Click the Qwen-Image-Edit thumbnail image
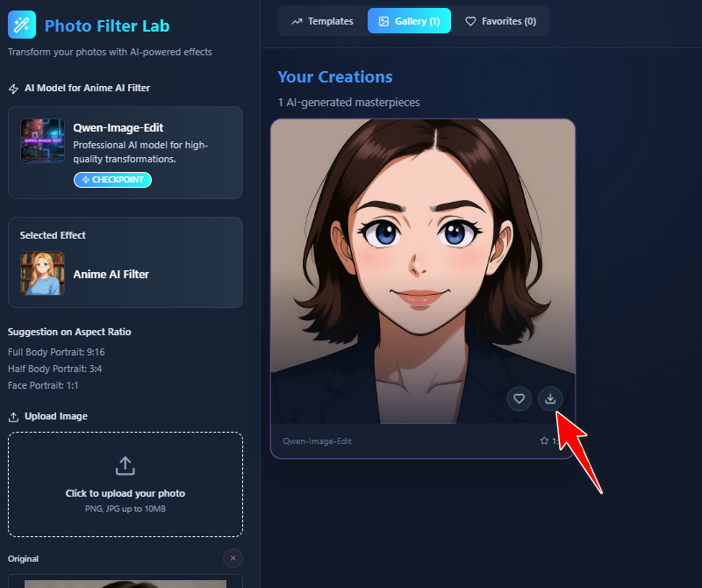 pyautogui.click(x=42, y=140)
